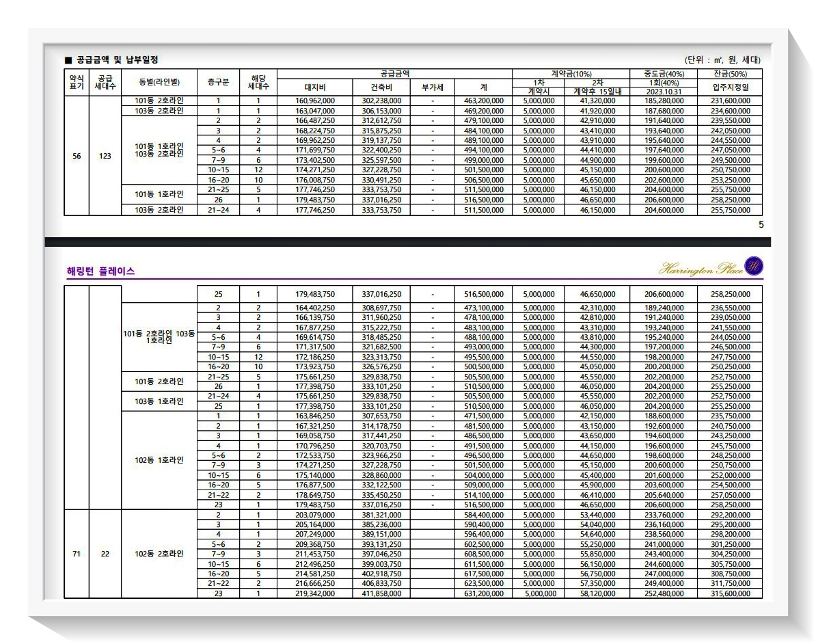The height and width of the screenshot is (644, 816).
Task: Select supply count '123' cell
Action: (105, 156)
